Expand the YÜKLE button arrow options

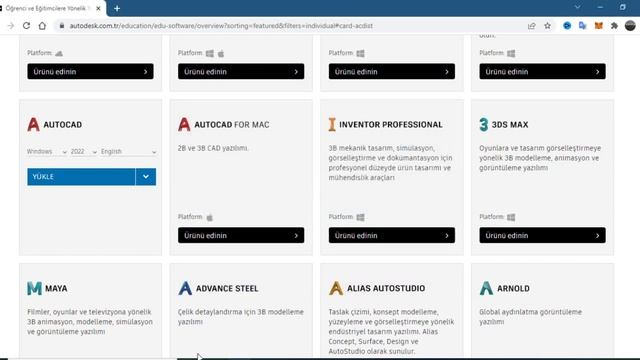(x=146, y=177)
